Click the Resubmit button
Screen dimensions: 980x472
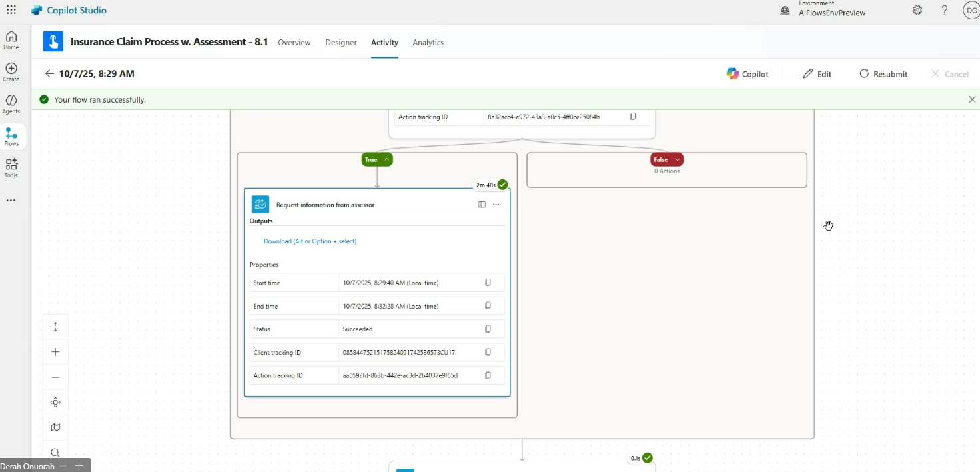(883, 74)
